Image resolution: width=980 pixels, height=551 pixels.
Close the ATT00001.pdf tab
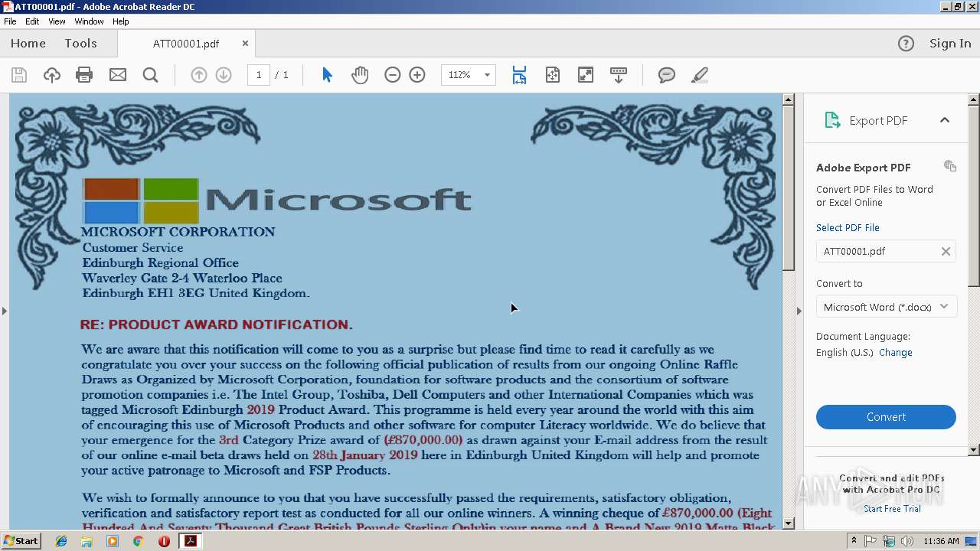[245, 44]
